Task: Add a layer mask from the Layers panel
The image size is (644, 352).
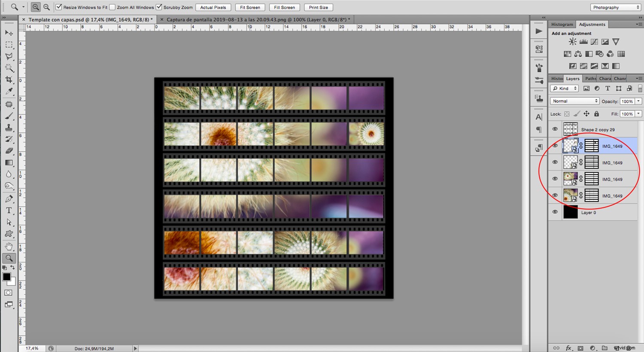Action: (580, 348)
